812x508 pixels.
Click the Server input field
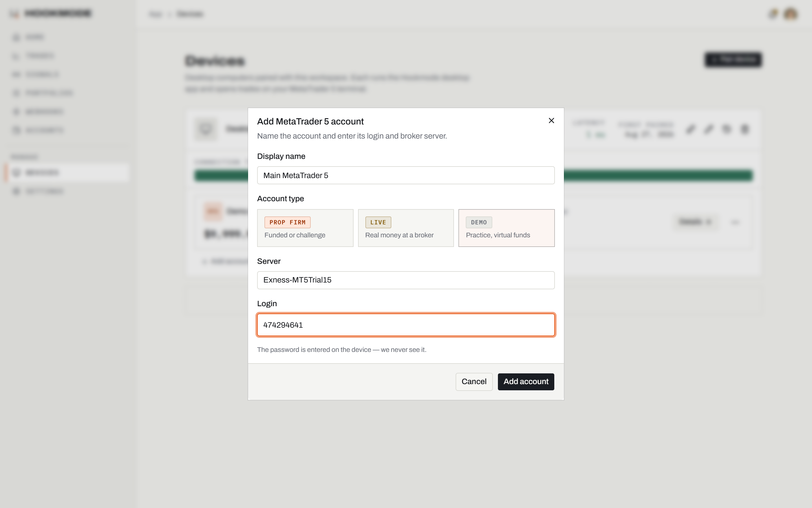[406, 280]
